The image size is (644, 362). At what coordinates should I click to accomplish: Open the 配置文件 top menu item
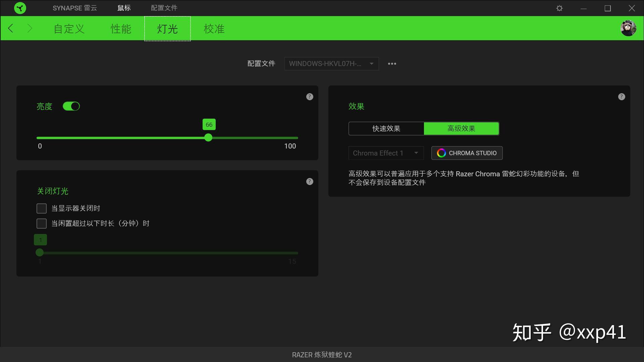pos(164,8)
